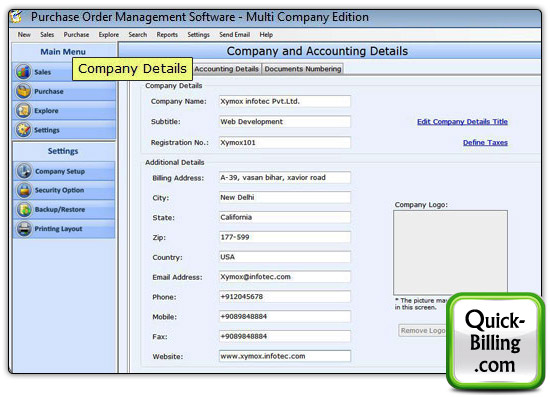
Task: Click the Country field showing USA
Action: [284, 257]
